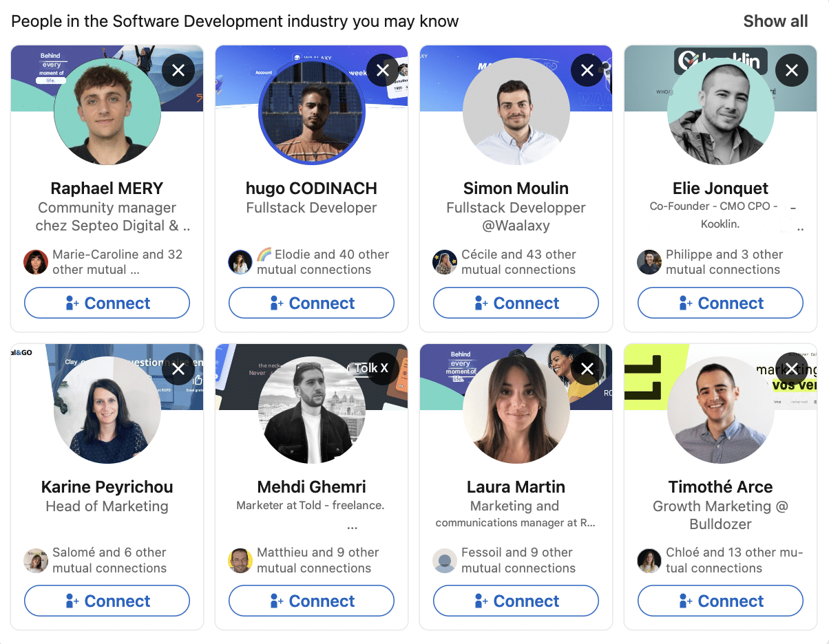Image resolution: width=829 pixels, height=644 pixels.
Task: Dismiss hugo CODINACH's suggestion card
Action: (383, 70)
